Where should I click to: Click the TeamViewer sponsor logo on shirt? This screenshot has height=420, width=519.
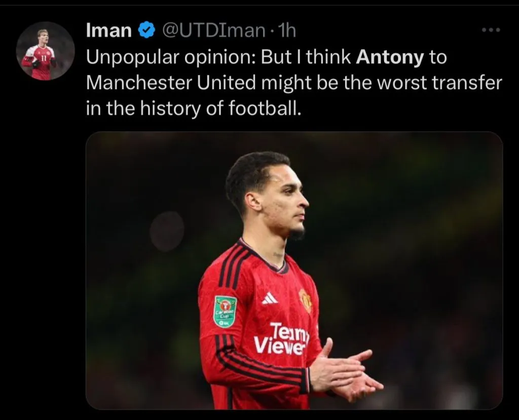(x=281, y=339)
